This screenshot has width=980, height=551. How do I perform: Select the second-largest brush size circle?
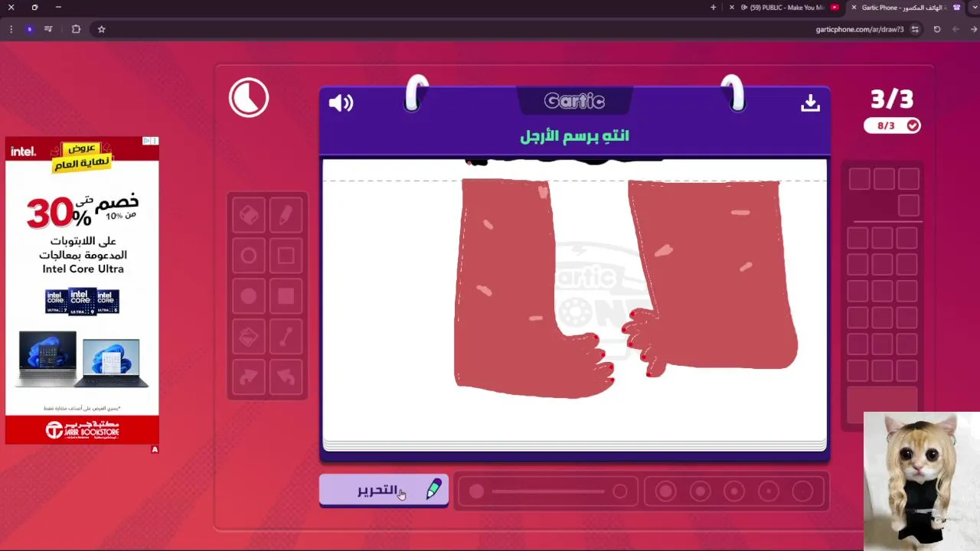pyautogui.click(x=700, y=491)
